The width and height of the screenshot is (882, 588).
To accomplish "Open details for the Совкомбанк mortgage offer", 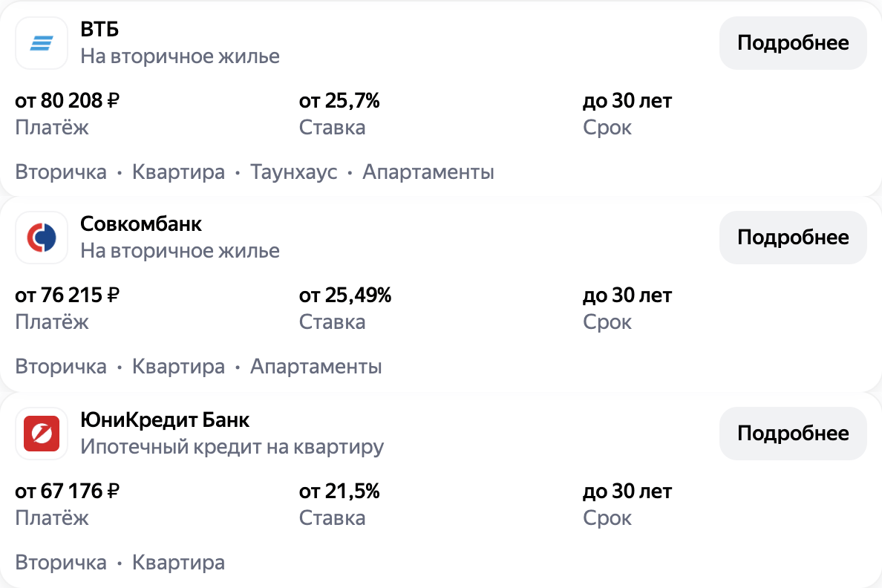I will pos(792,238).
